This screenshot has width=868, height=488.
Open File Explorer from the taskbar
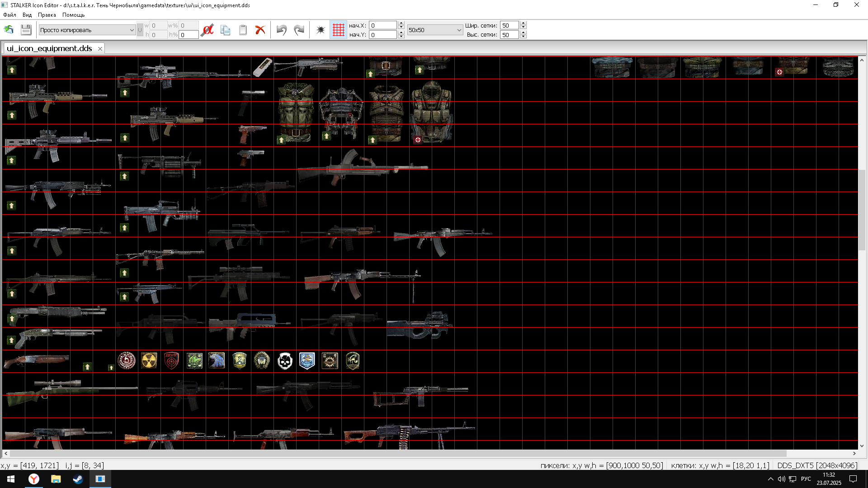point(56,479)
